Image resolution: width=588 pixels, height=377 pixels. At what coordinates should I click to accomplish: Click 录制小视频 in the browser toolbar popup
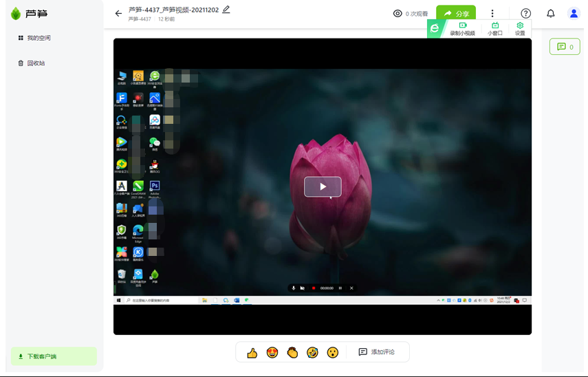click(462, 29)
